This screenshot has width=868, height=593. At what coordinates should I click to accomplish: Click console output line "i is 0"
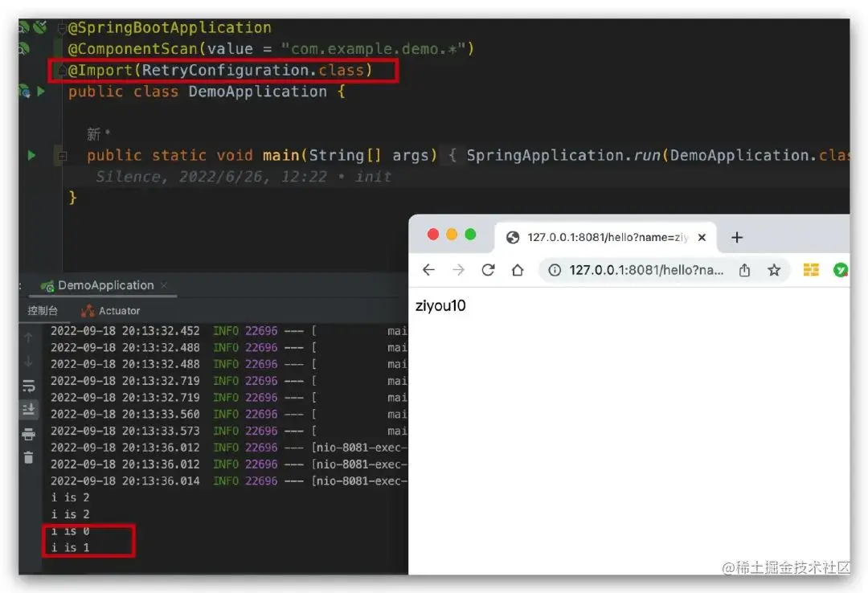pos(70,531)
